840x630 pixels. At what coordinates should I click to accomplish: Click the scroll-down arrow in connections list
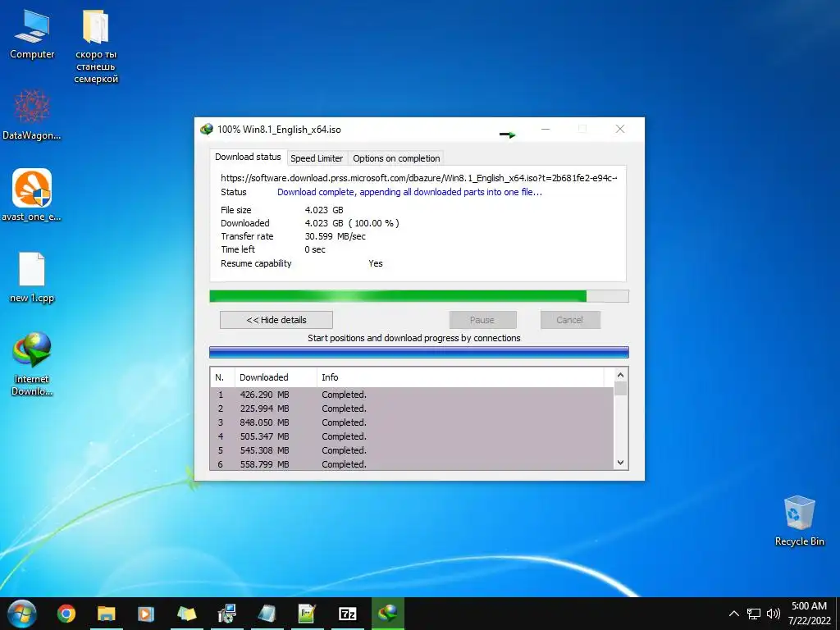[x=620, y=463]
